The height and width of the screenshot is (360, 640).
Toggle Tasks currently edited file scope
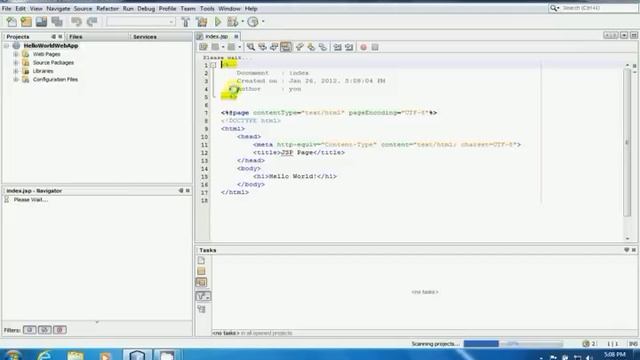(x=201, y=260)
